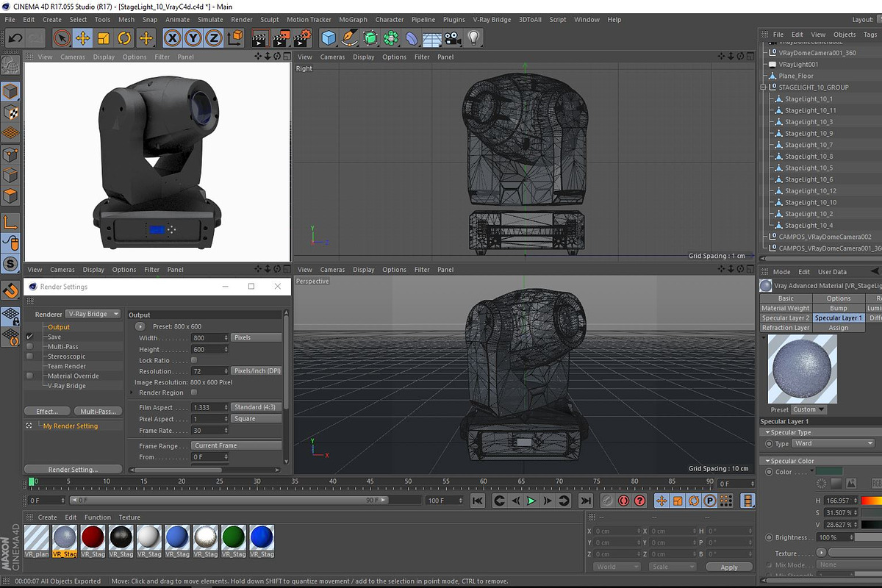
Task: Activate the Rotate tool in top toolbar
Action: click(125, 37)
